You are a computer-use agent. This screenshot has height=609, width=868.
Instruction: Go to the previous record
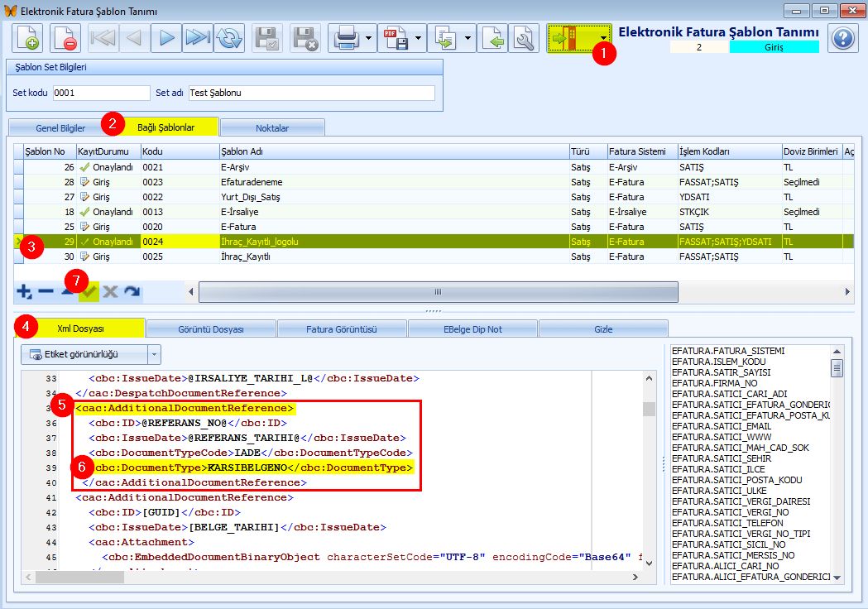134,38
